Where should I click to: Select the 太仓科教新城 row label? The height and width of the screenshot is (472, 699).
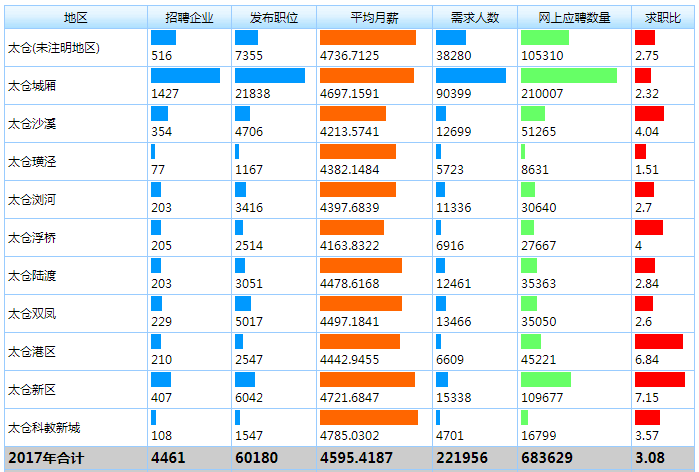(44, 428)
